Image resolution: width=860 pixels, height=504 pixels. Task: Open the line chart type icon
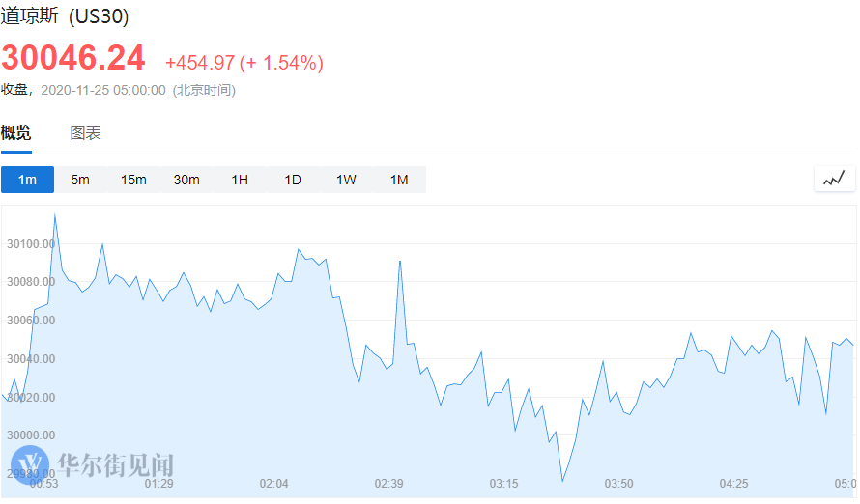point(834,179)
